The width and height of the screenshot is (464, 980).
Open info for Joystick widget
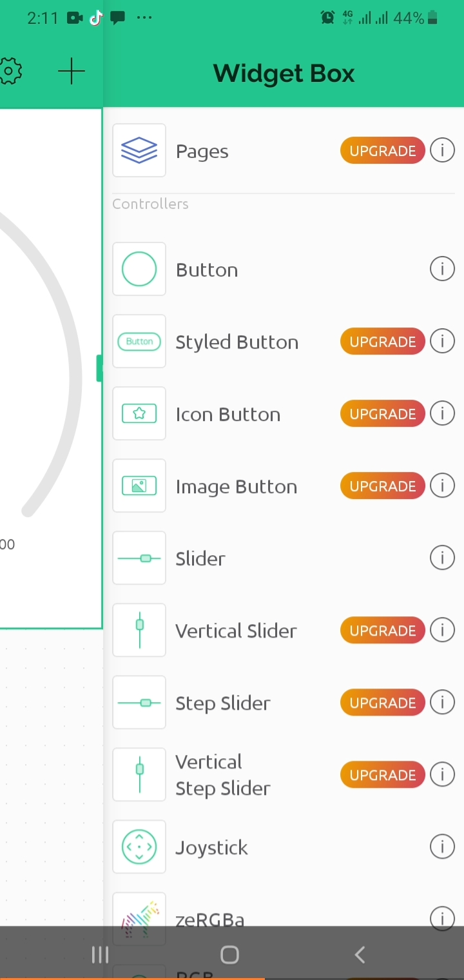(x=442, y=847)
